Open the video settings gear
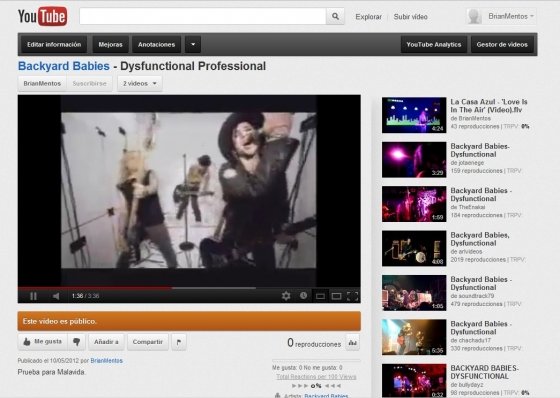This screenshot has width=560, height=398. tap(286, 296)
